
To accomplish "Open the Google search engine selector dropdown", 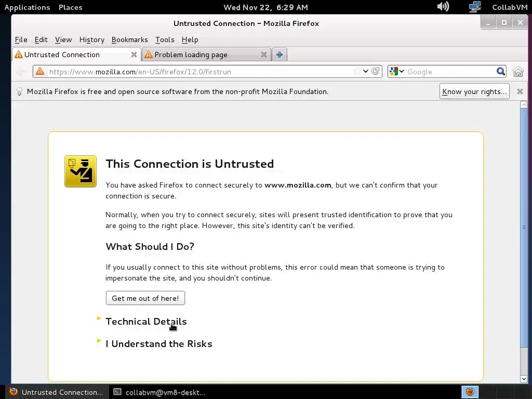I will [x=397, y=71].
